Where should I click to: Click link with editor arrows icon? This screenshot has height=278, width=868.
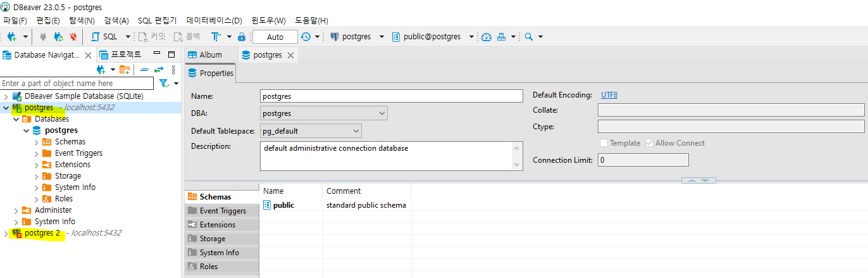pos(158,69)
